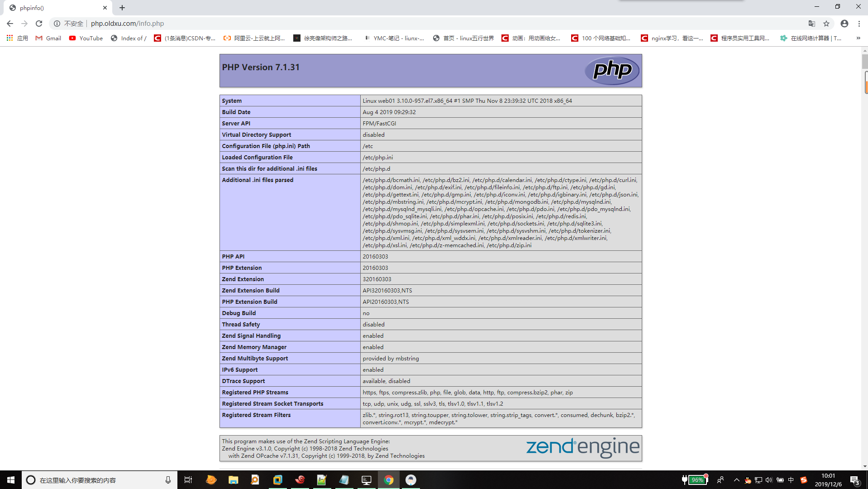Open the Chrome profile account icon
The image size is (868, 489).
point(844,24)
